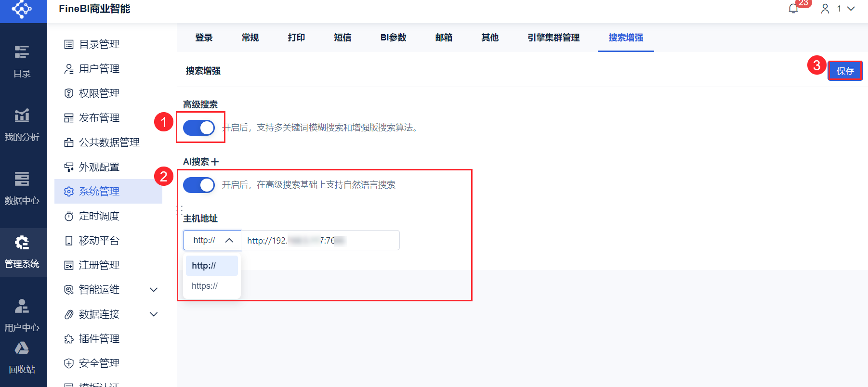Click the 系统管理 gear icon
Image resolution: width=868 pixels, height=387 pixels.
[x=69, y=192]
